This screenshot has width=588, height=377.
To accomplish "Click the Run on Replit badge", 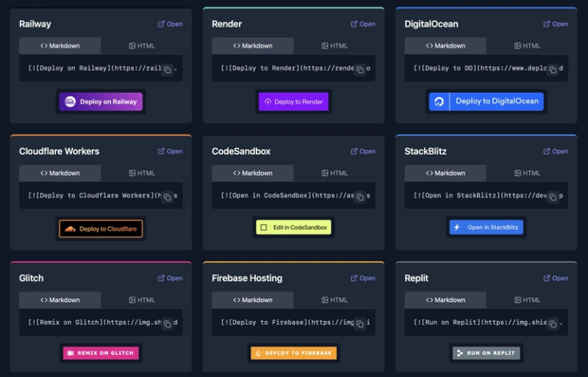I will pos(486,353).
